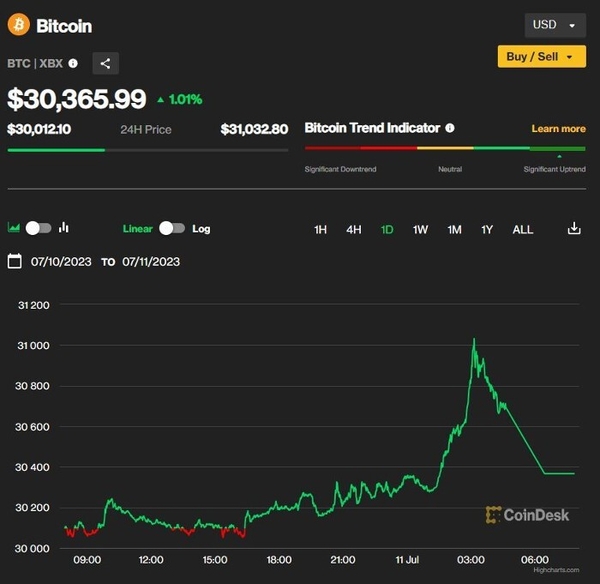The image size is (600, 584).
Task: Click the info icon beside BTC | XBX
Action: coord(73,63)
